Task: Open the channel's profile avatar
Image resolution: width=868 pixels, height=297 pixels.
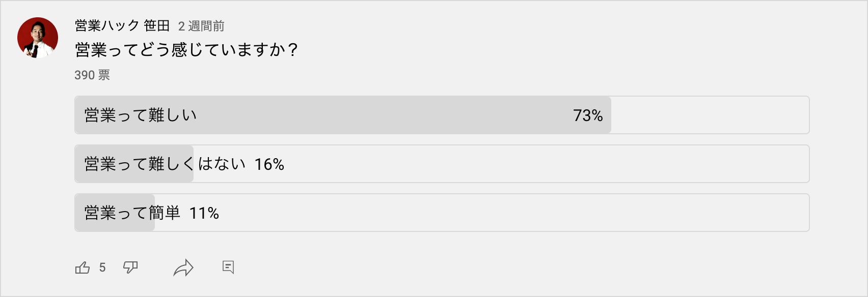Action: (38, 38)
